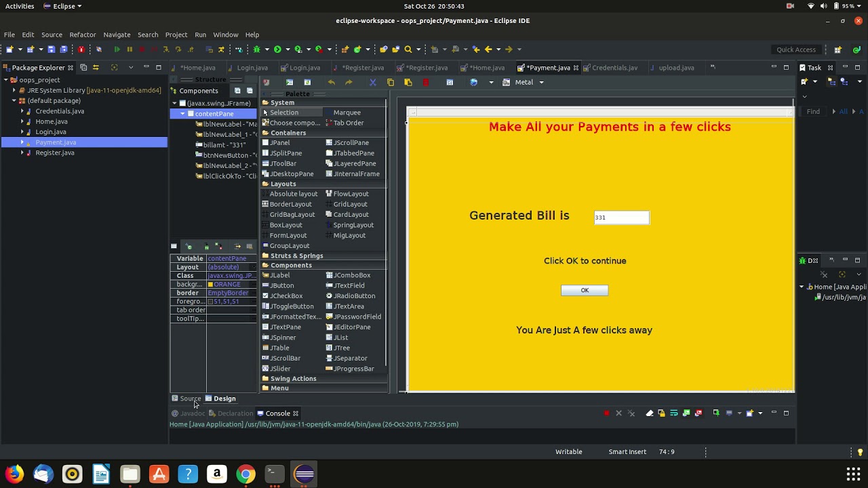Click the Save disk icon

51,49
